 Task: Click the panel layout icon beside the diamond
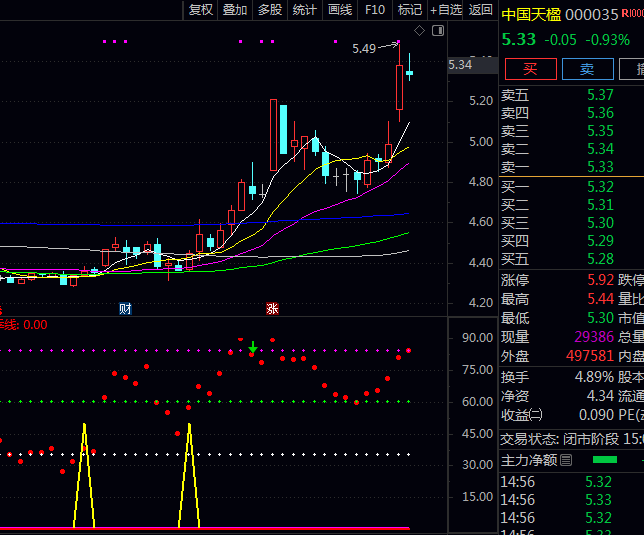[436, 32]
